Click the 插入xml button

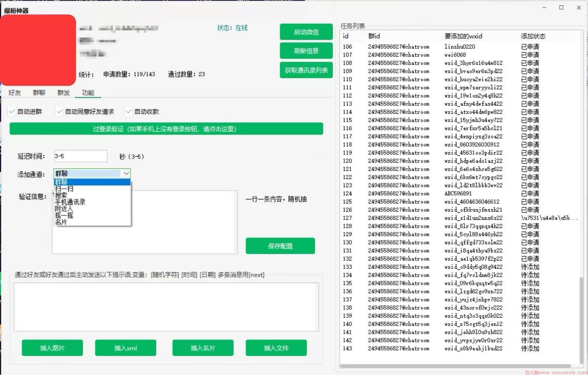(x=126, y=348)
